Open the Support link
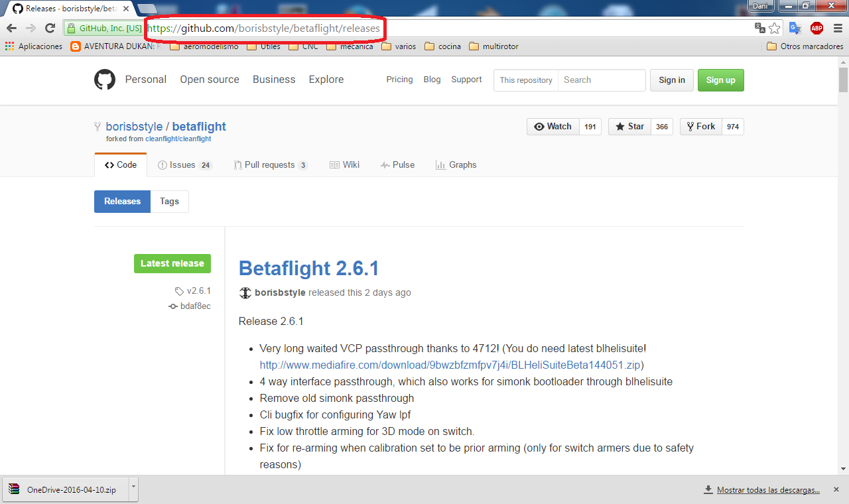The width and height of the screenshot is (849, 504). tap(466, 80)
